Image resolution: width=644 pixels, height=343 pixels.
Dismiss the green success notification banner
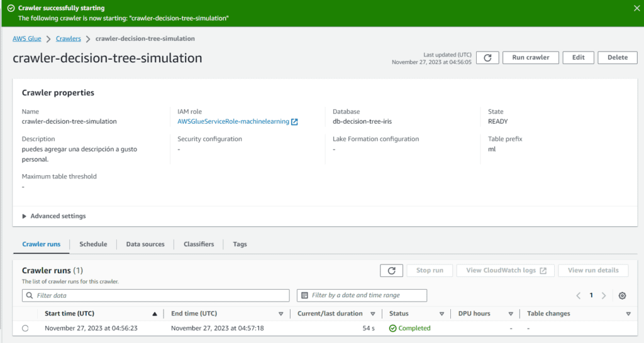tap(636, 8)
